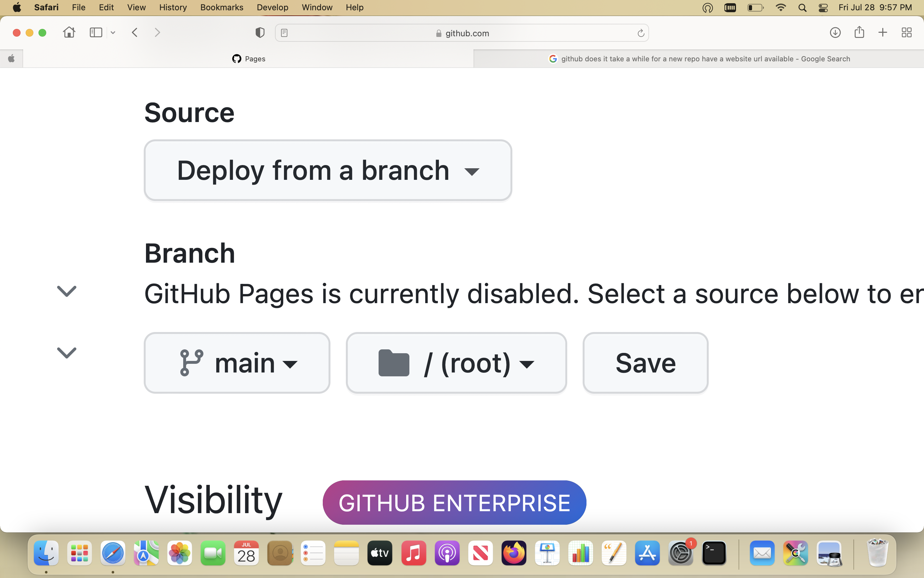Image resolution: width=924 pixels, height=578 pixels.
Task: Open Mail from the Dock
Action: point(762,553)
